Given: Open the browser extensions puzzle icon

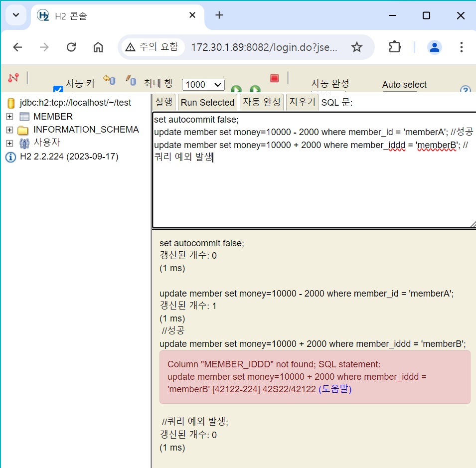Looking at the screenshot, I should pyautogui.click(x=395, y=47).
